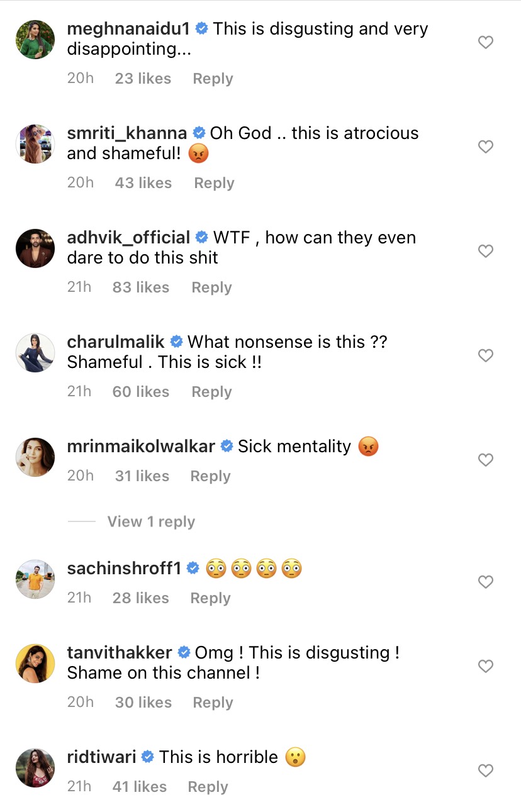Screen dimensions: 521x812
Task: Tap the heart icon on smriti_khanna's comment
Action: (x=485, y=147)
